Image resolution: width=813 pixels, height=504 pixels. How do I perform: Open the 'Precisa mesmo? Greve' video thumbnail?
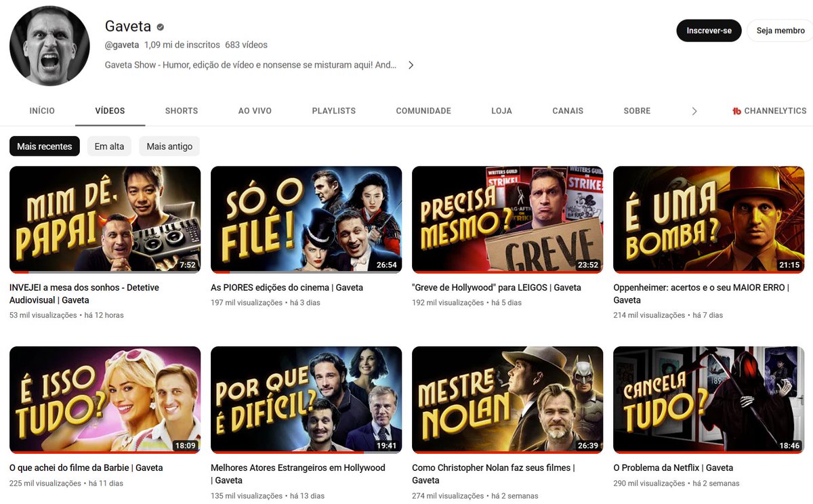pyautogui.click(x=507, y=219)
